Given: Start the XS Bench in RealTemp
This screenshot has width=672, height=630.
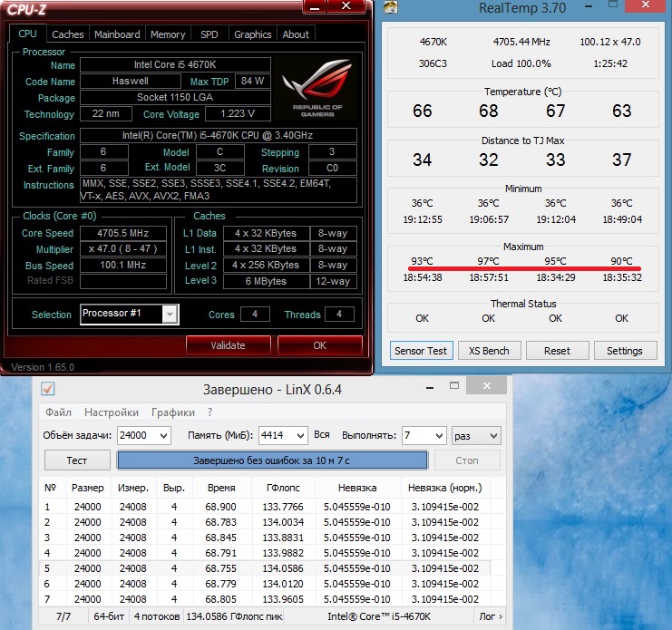Looking at the screenshot, I should 489,351.
